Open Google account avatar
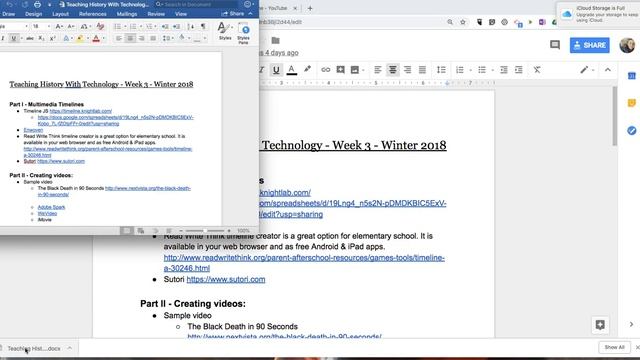The height and width of the screenshot is (360, 640). [627, 45]
